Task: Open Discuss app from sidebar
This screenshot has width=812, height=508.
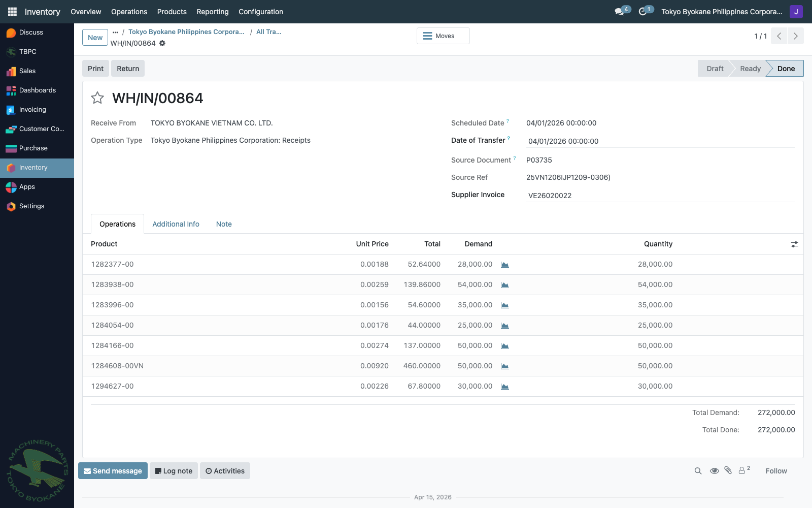Action: pos(37,33)
